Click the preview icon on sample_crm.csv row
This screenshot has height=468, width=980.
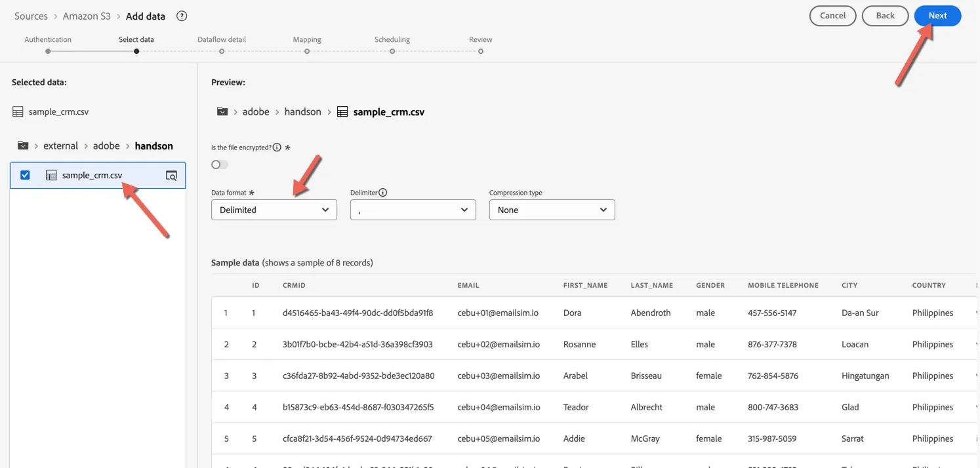[171, 176]
